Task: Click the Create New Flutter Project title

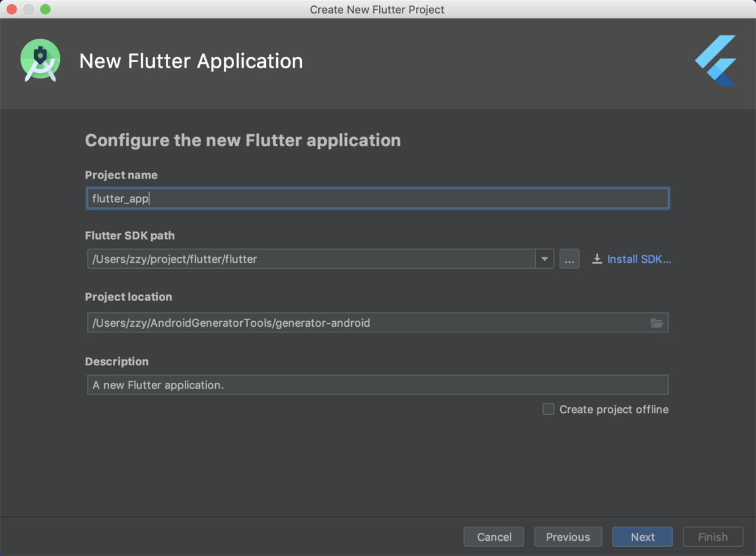Action: point(377,9)
